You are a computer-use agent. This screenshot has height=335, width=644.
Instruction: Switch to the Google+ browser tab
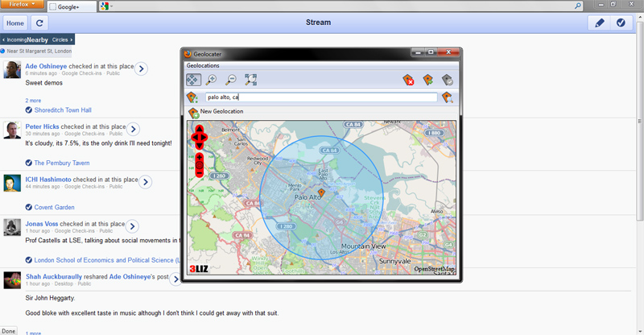pyautogui.click(x=71, y=6)
